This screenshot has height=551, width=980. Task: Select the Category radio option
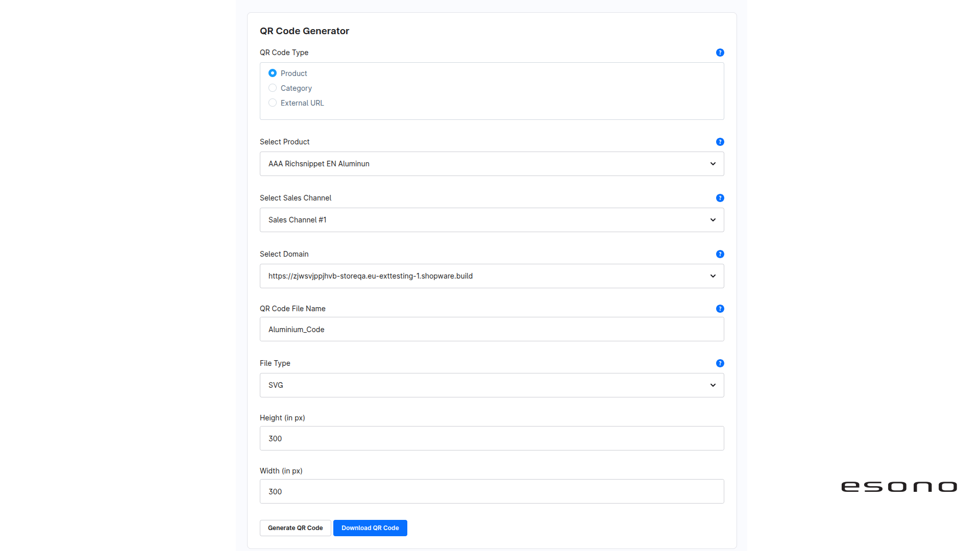(x=273, y=88)
